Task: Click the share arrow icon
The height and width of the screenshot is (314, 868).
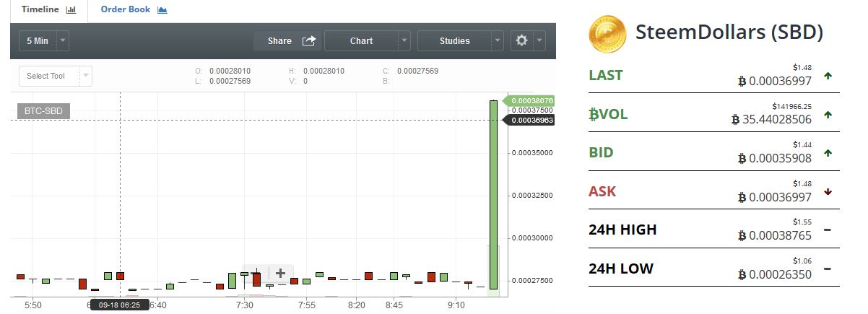Action: (308, 41)
